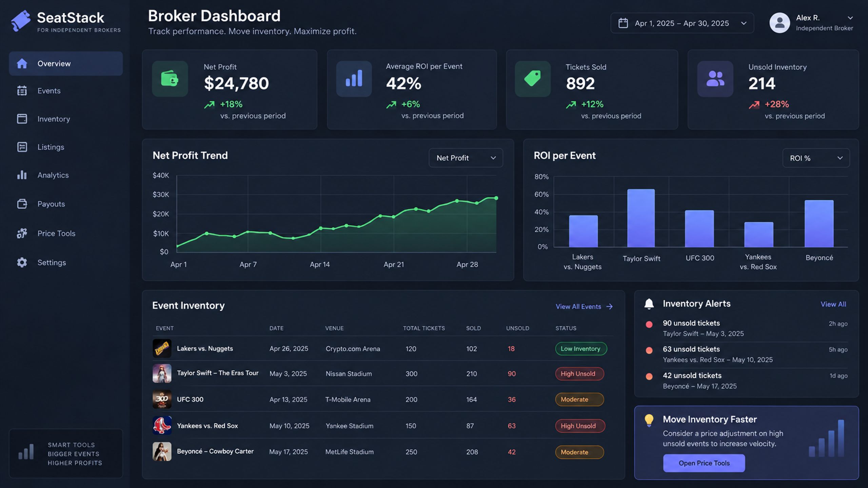Click the Alex R. user avatar
Viewport: 868px width, 488px height.
point(780,23)
